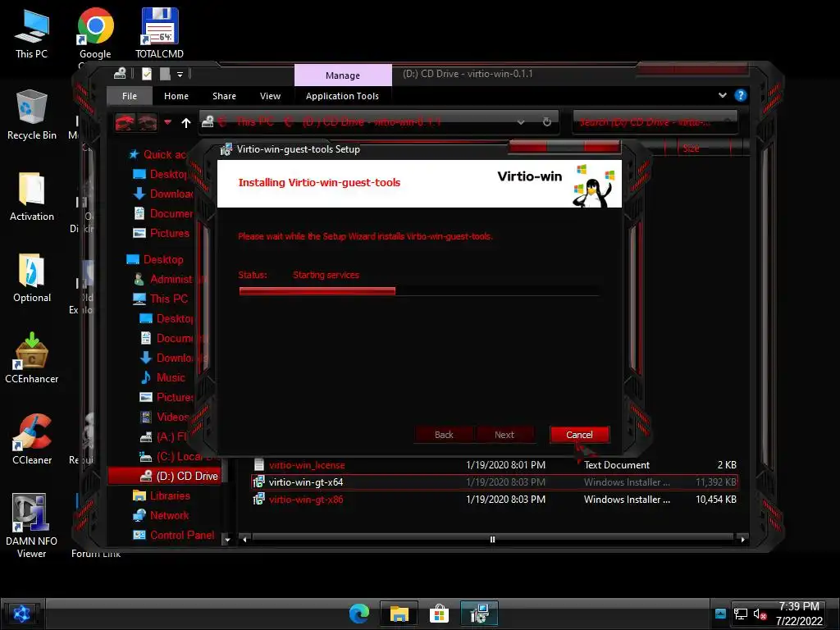Click search box in Explorer

[x=655, y=122]
